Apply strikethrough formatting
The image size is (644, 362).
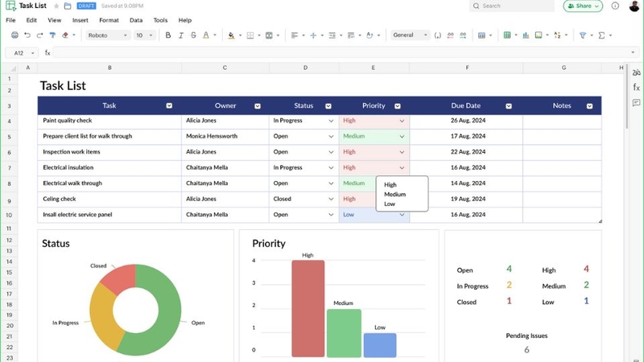tap(193, 35)
